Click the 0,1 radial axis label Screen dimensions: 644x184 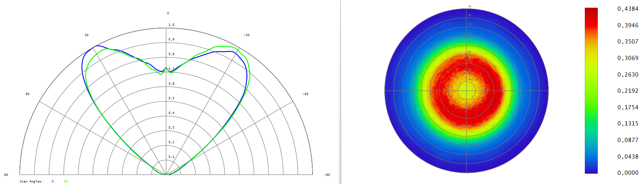(171, 157)
